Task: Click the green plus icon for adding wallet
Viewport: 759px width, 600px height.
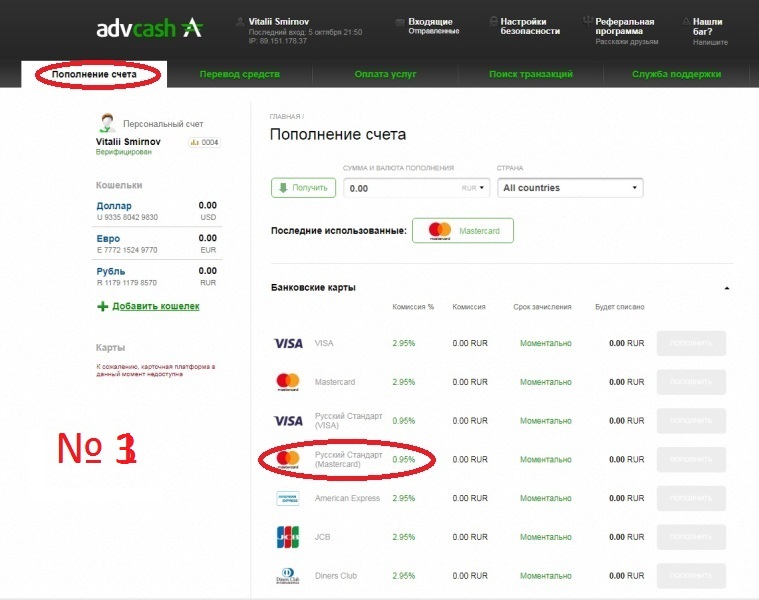Action: [x=103, y=306]
